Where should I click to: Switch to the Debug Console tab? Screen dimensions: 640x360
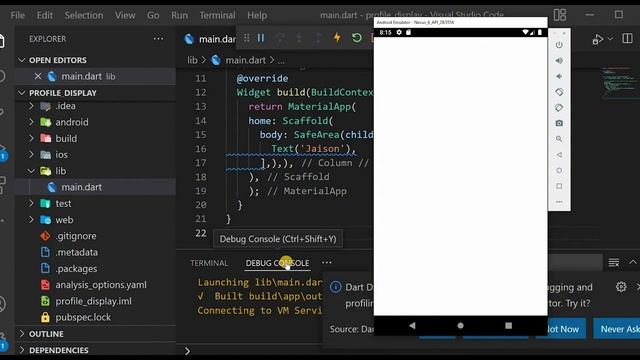277,263
